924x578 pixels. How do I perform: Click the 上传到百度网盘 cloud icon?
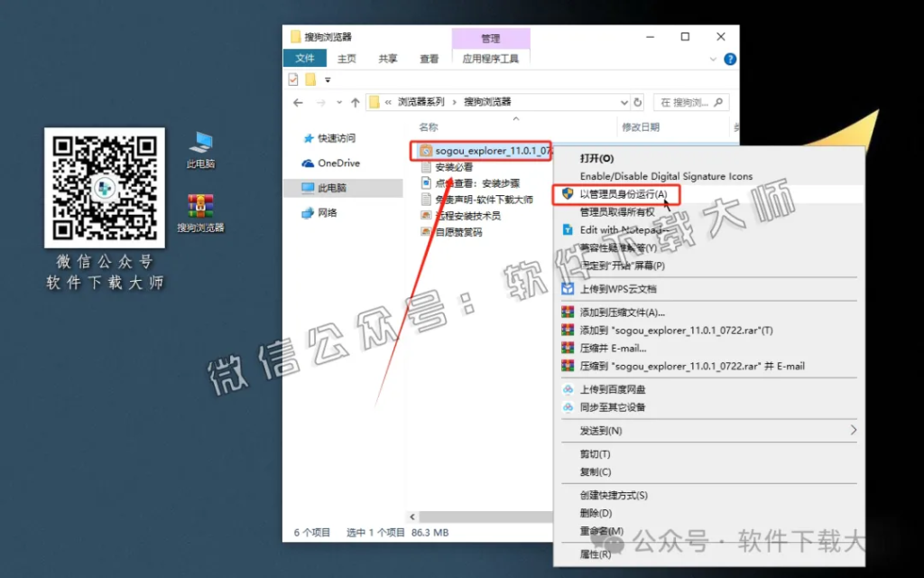[568, 390]
